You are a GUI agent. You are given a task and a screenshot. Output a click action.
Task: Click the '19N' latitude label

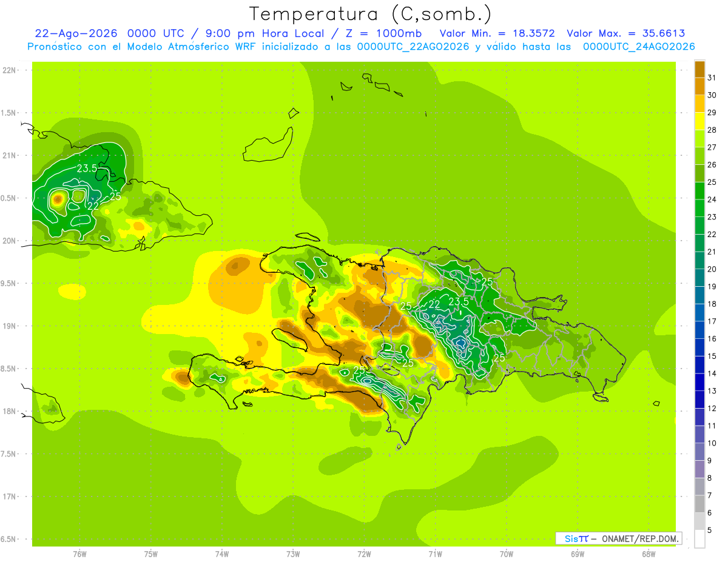point(10,326)
